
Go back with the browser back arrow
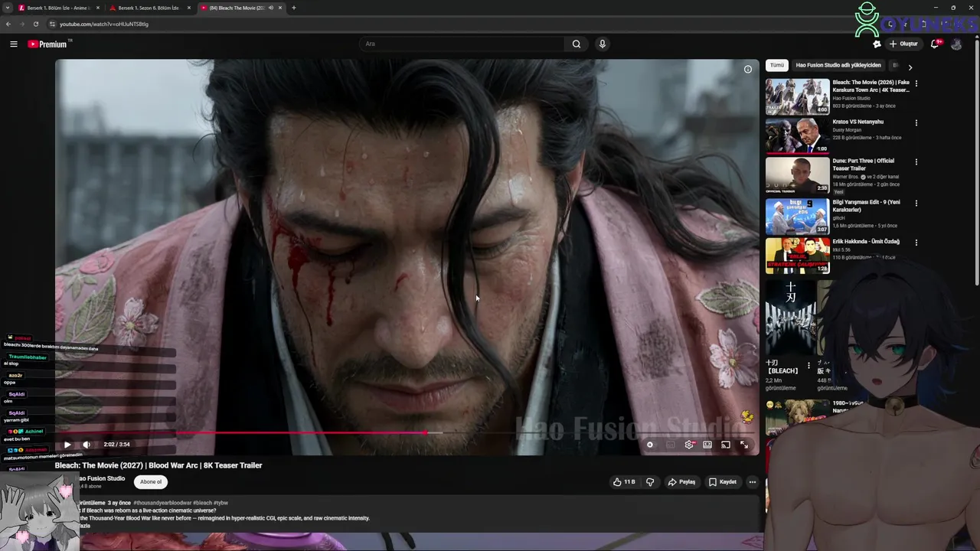coord(8,24)
